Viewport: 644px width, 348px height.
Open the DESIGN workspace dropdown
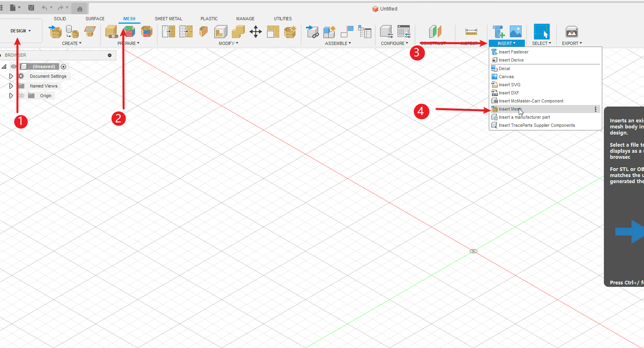pos(21,31)
